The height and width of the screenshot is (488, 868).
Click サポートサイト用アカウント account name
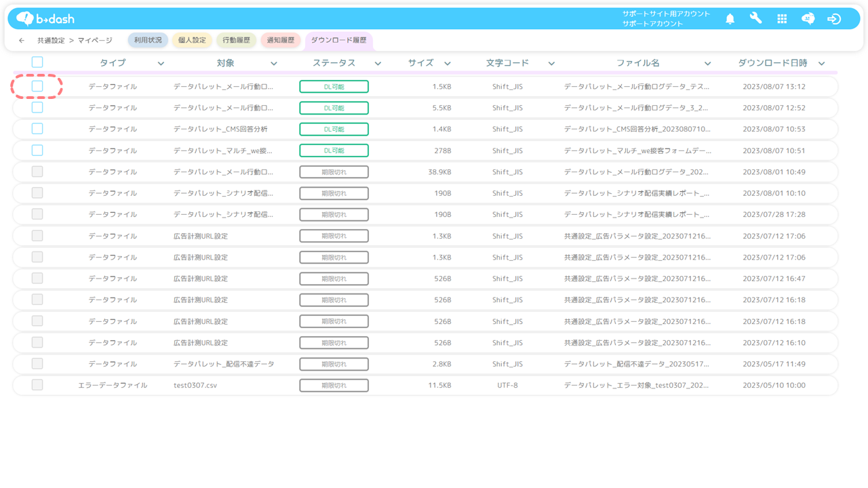point(666,14)
